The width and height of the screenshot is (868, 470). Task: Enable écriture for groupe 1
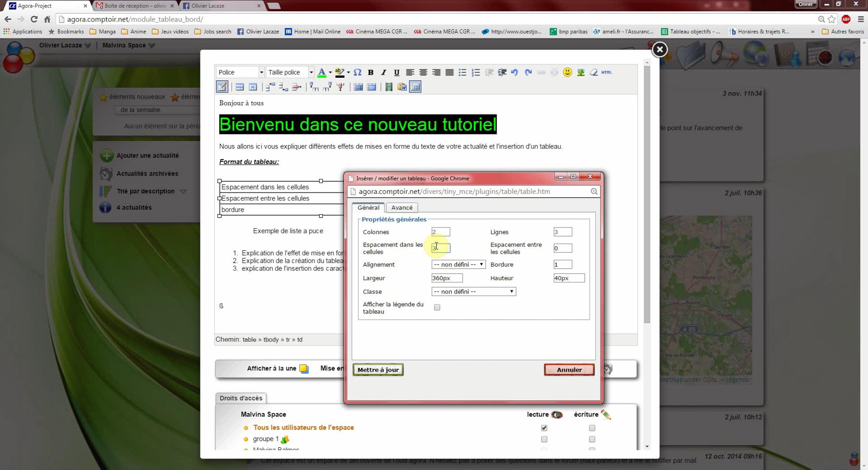point(592,439)
